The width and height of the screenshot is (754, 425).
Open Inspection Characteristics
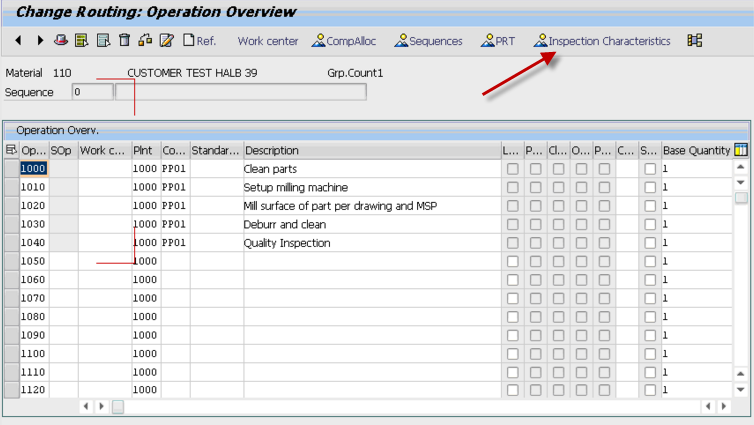coord(602,41)
